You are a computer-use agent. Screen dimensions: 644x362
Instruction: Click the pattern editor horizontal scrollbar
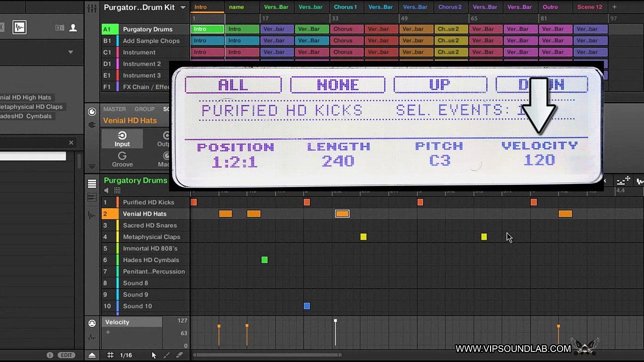point(267,355)
